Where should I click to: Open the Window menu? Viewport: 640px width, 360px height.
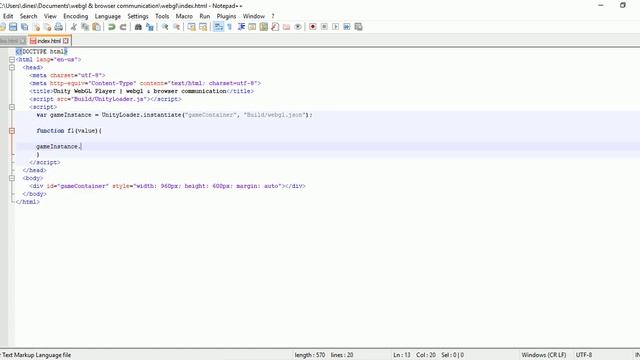254,16
